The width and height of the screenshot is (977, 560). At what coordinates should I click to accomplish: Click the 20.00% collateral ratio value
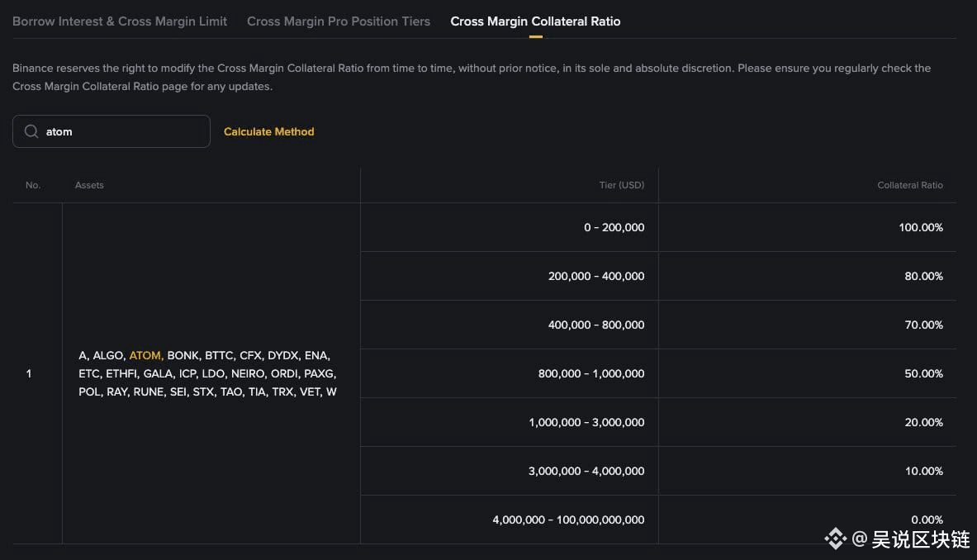923,422
